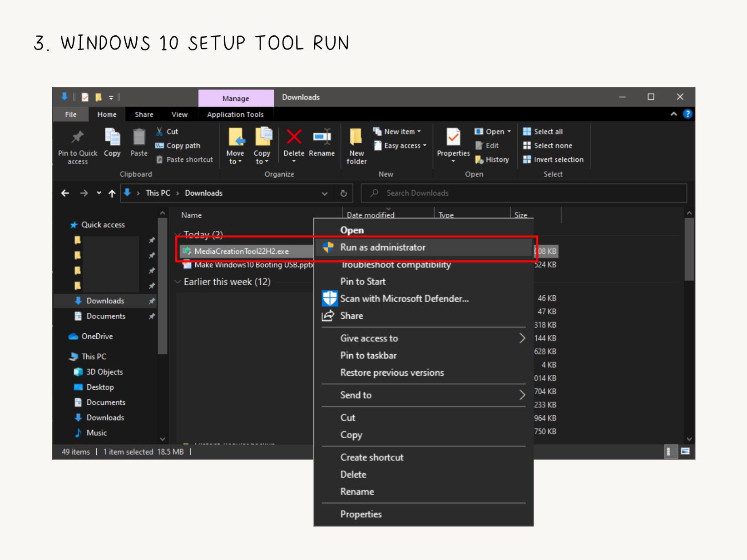This screenshot has width=747, height=560.
Task: Click the Cut scissors command
Action: [167, 131]
